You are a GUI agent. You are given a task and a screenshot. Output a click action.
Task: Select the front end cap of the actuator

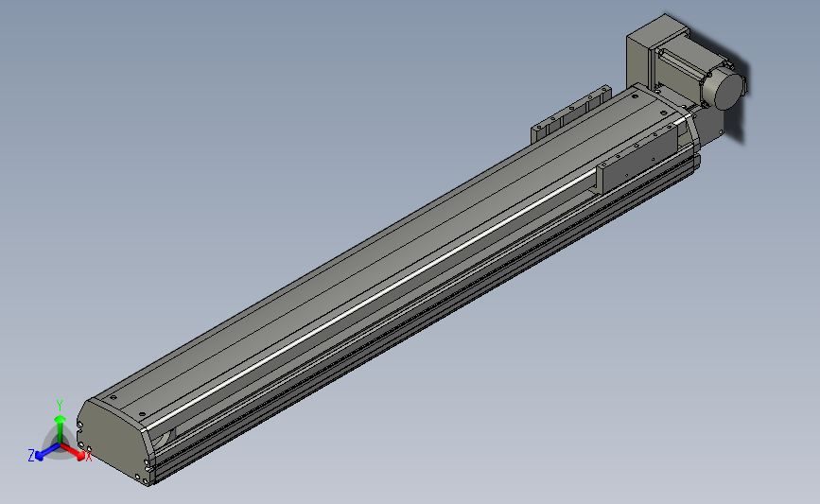tap(113, 442)
